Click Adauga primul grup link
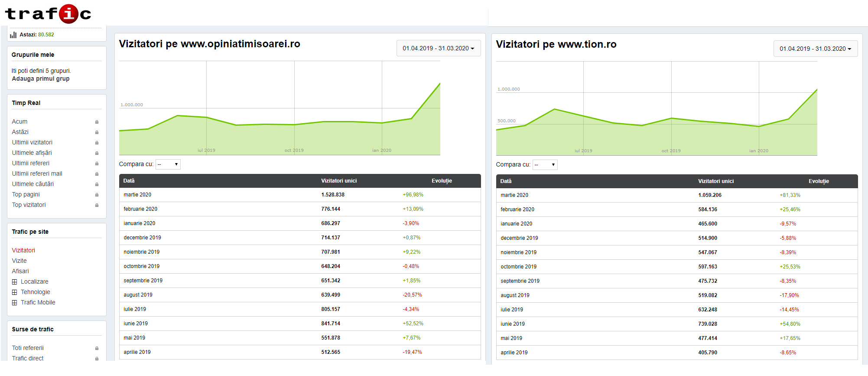The width and height of the screenshot is (868, 376). pos(41,78)
